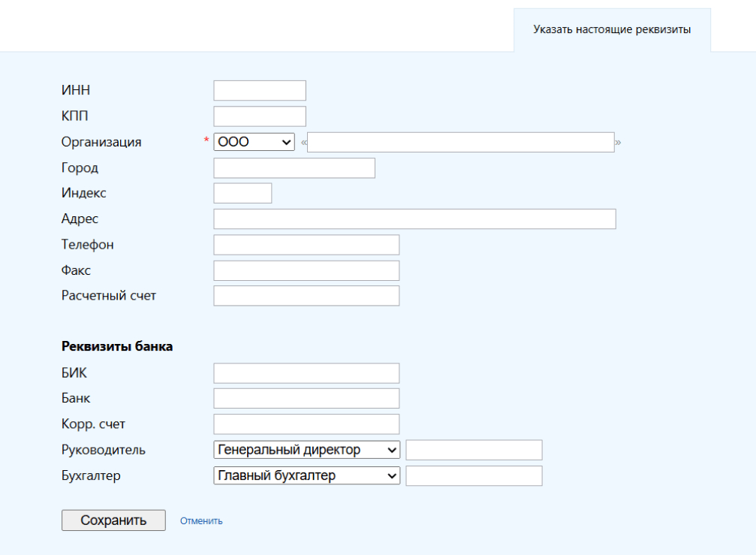Expand the Генеральный директор position dropdown
The width and height of the screenshot is (756, 555).
(x=306, y=450)
